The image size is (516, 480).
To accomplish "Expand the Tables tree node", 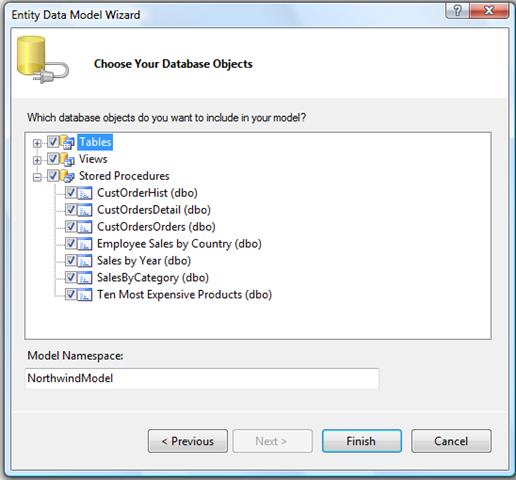I will (x=37, y=143).
